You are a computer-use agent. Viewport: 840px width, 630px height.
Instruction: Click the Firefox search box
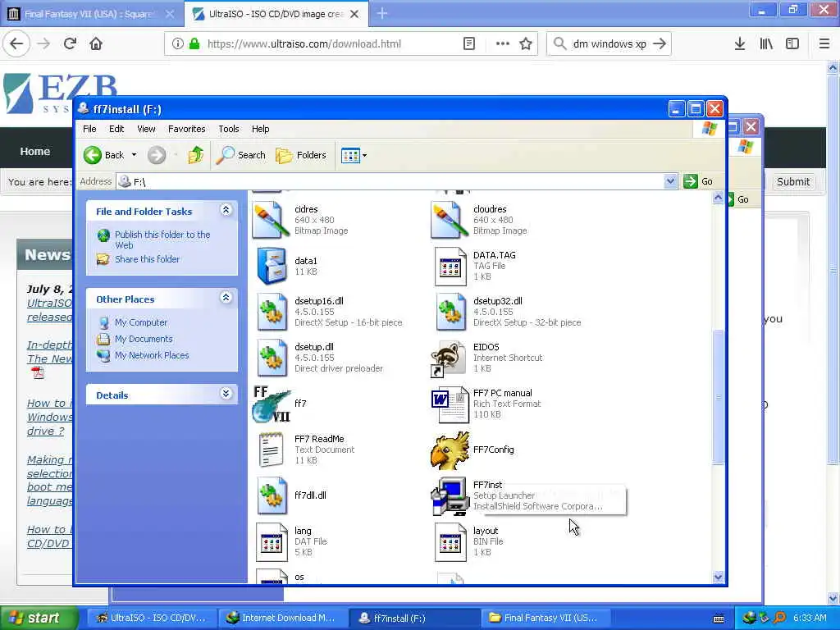pos(609,44)
